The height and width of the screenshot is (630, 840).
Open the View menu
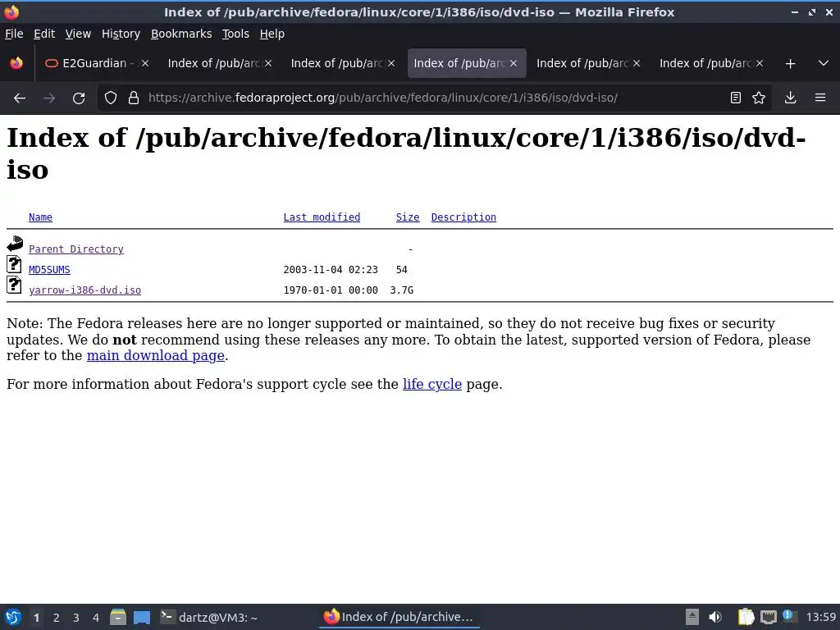click(x=78, y=34)
